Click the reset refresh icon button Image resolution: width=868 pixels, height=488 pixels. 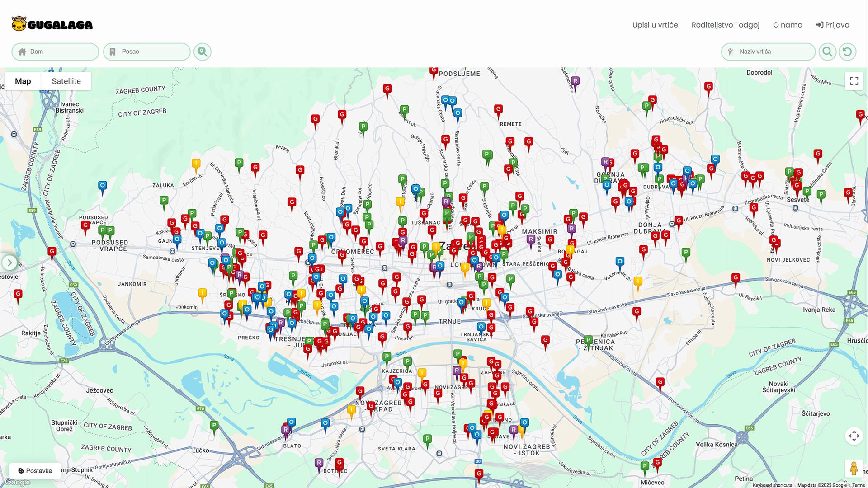[x=848, y=52]
